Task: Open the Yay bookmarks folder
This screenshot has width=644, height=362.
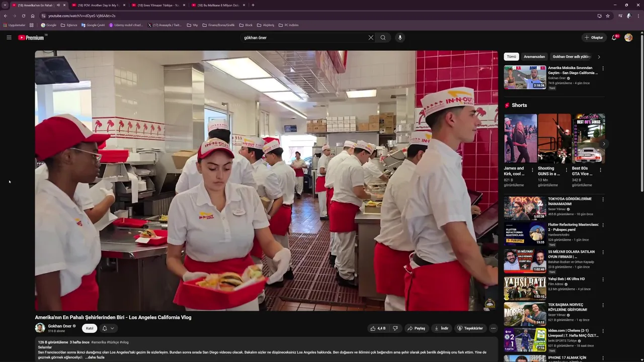Action: [x=192, y=25]
